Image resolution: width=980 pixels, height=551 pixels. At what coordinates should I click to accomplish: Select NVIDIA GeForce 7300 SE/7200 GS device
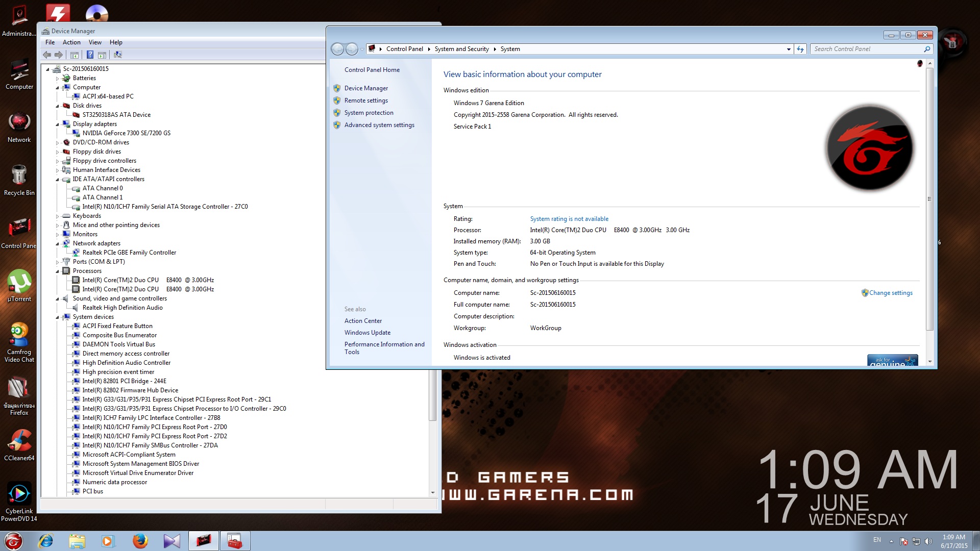126,133
